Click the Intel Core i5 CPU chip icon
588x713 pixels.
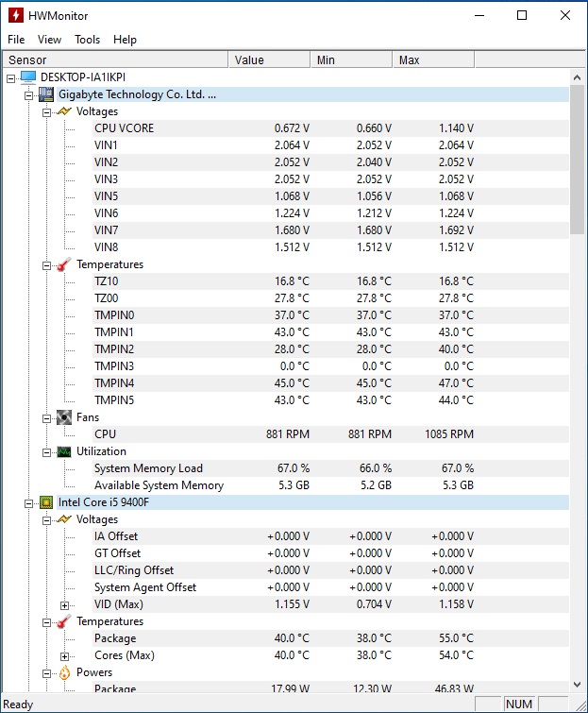46,502
